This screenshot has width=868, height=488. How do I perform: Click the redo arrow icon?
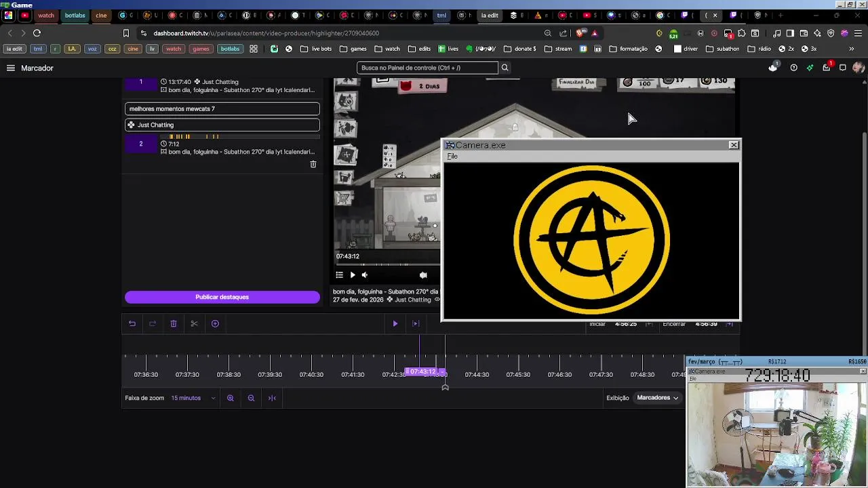click(153, 324)
